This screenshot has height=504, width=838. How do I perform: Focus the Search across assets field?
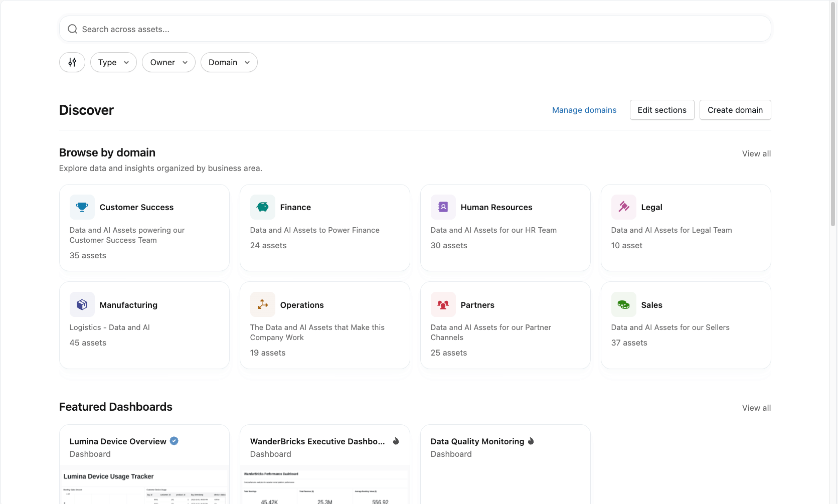415,29
